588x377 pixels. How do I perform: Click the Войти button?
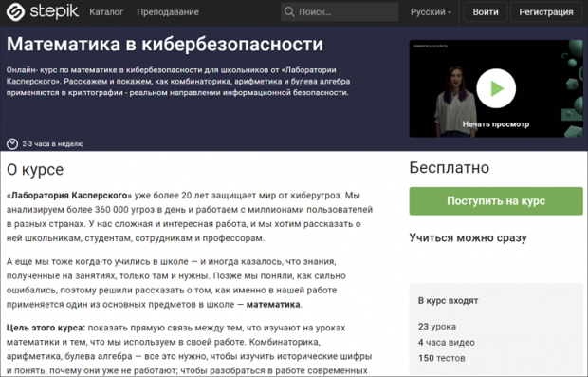point(486,12)
